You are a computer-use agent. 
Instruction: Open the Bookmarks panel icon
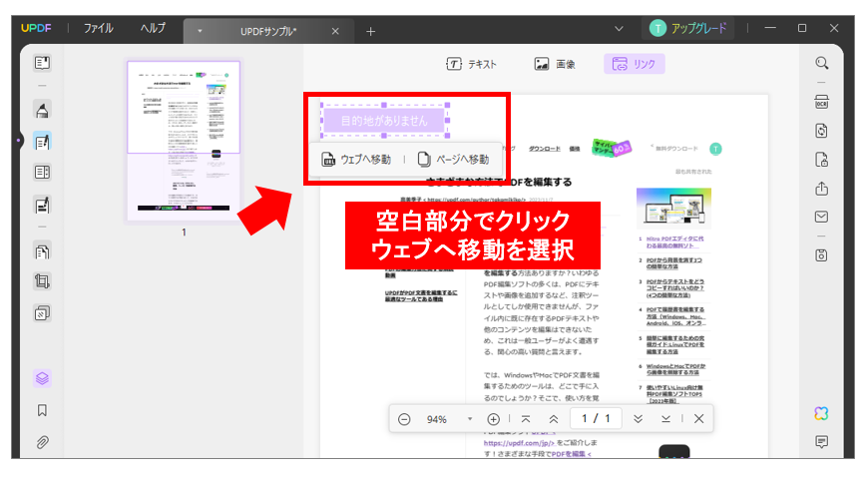[42, 410]
